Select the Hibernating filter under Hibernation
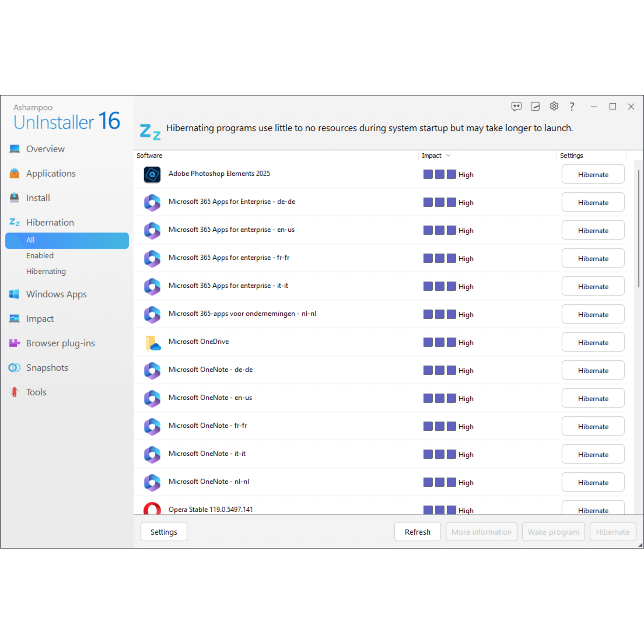The height and width of the screenshot is (644, 644). coord(46,271)
